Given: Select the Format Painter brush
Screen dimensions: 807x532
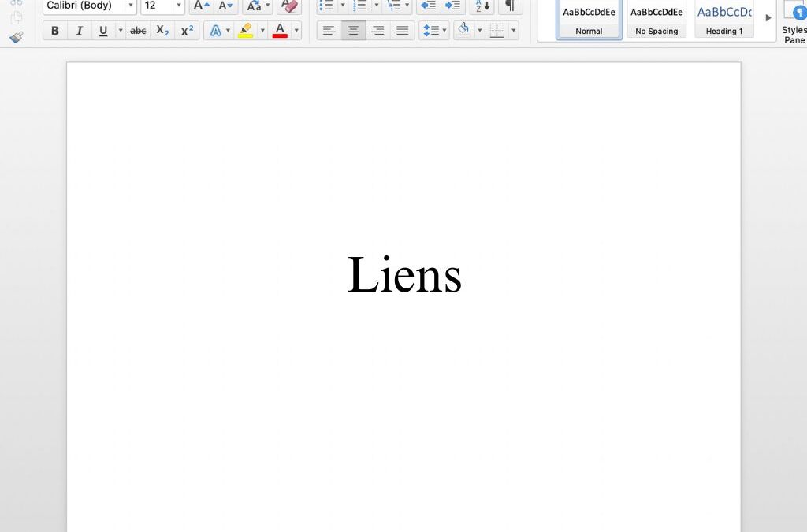Looking at the screenshot, I should point(17,37).
